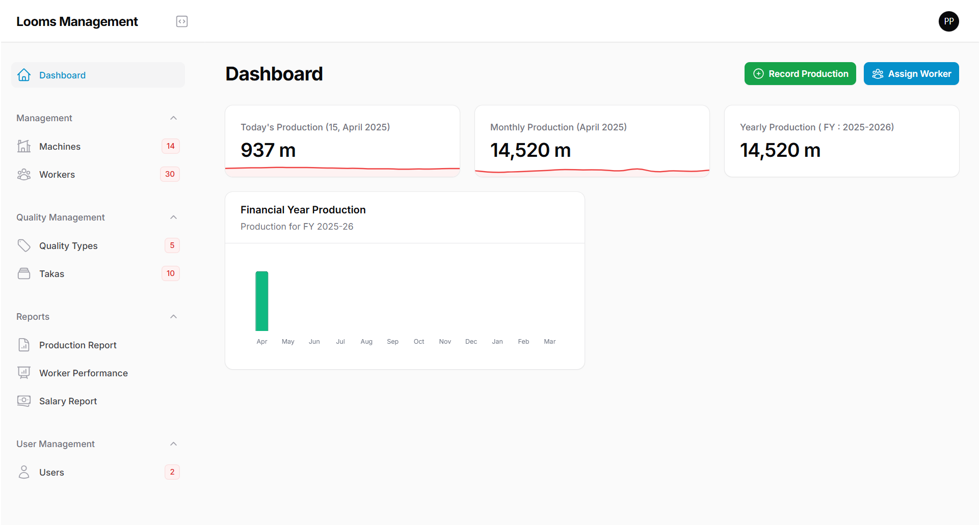980x526 pixels.
Task: Open the Dashboard menu item
Action: [62, 75]
